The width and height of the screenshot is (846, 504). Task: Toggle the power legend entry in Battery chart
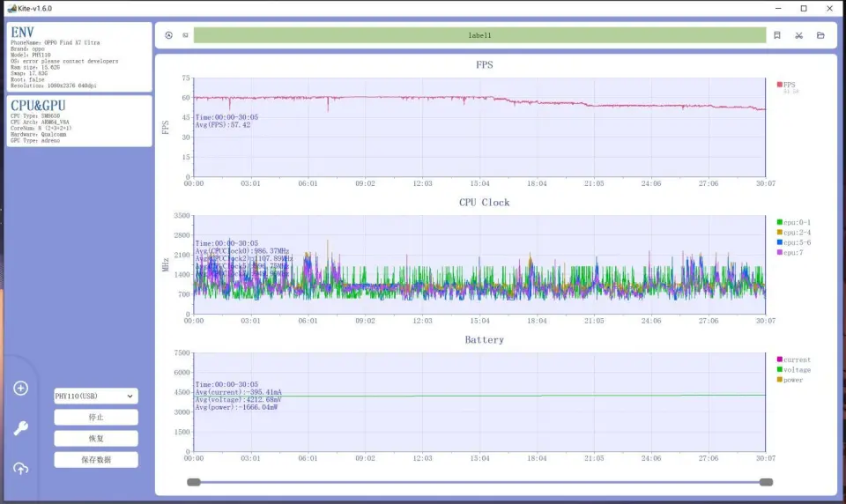(791, 380)
